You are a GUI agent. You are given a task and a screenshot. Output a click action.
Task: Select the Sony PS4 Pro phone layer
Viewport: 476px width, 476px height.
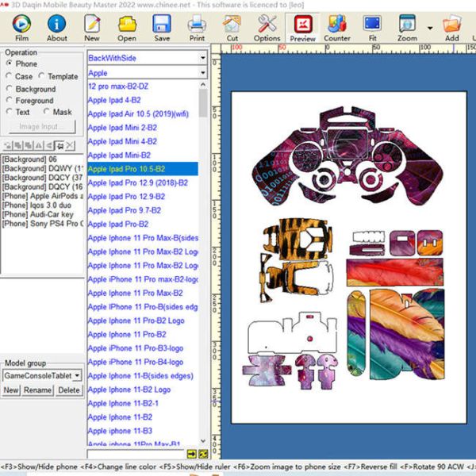point(42,224)
